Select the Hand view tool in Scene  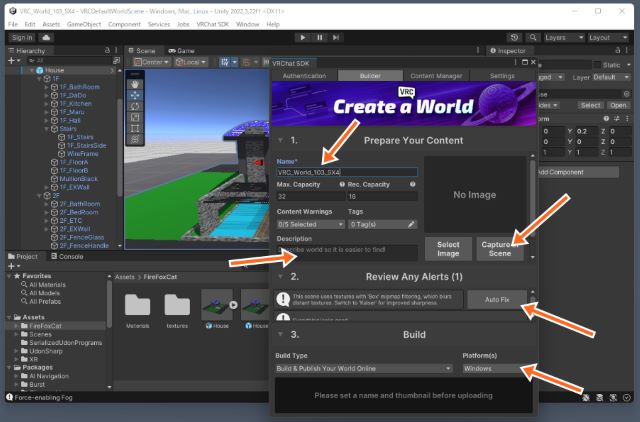(x=135, y=84)
